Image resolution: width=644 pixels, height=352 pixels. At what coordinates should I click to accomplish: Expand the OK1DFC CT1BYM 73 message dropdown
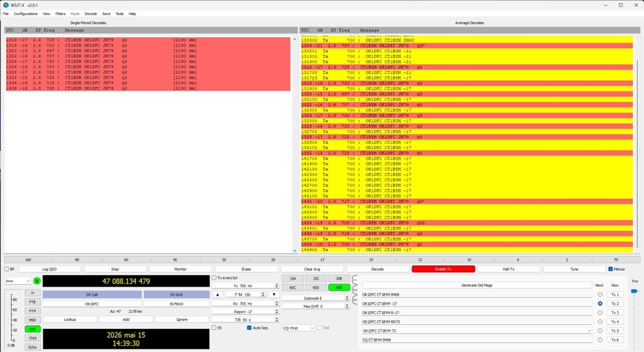click(589, 331)
